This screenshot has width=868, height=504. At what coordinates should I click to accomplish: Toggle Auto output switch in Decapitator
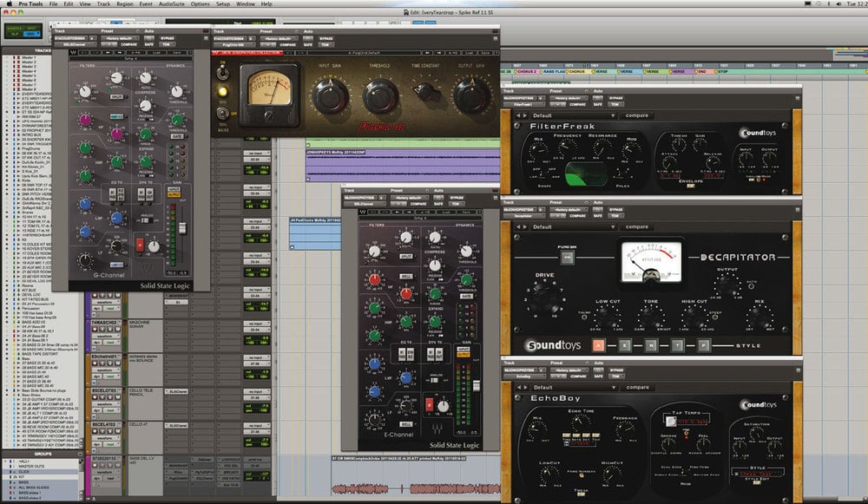pyautogui.click(x=751, y=286)
